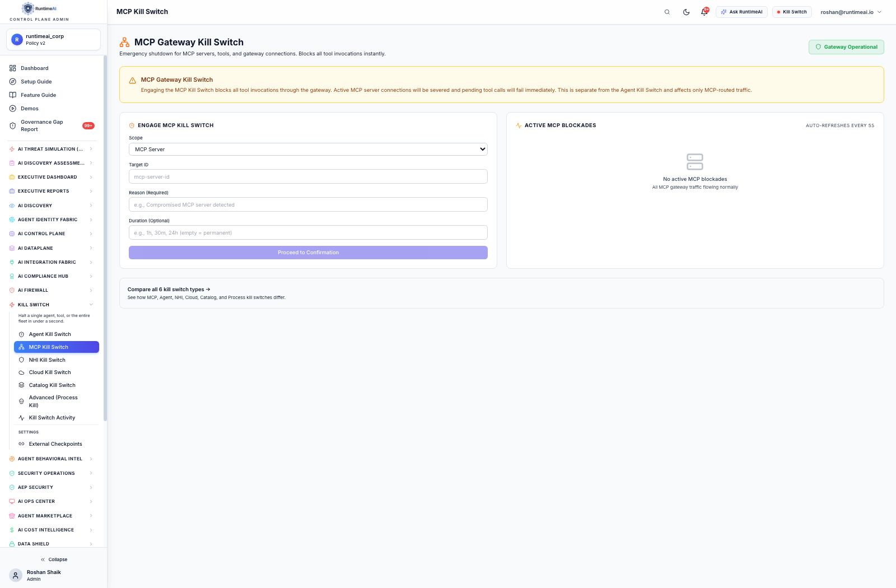Open Feature Guide book icon

coord(12,95)
